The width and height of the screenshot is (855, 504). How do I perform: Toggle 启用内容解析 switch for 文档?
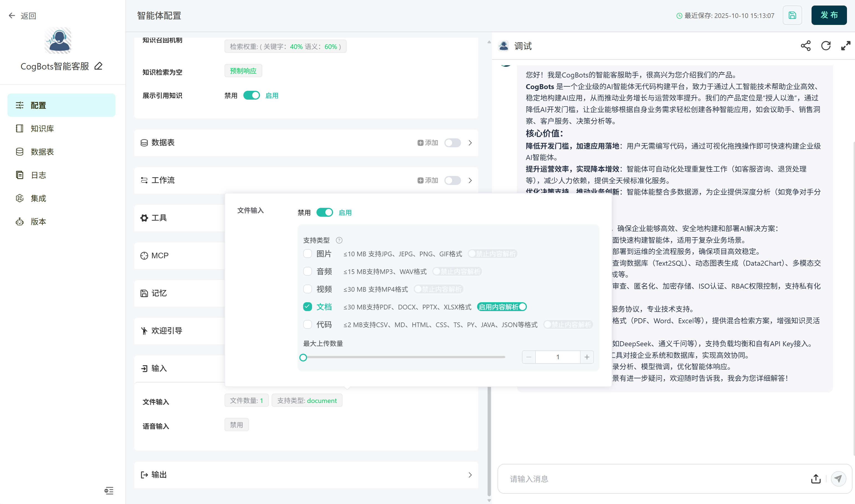point(502,307)
